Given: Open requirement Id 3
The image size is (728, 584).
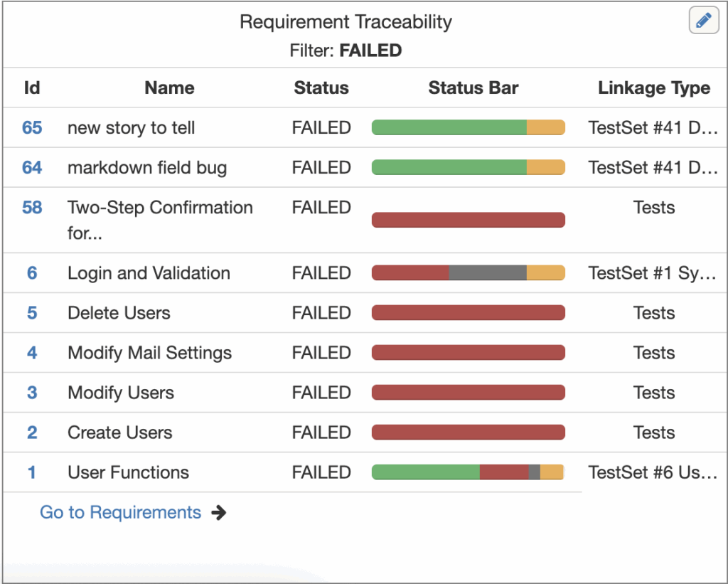Looking at the screenshot, I should (x=32, y=393).
